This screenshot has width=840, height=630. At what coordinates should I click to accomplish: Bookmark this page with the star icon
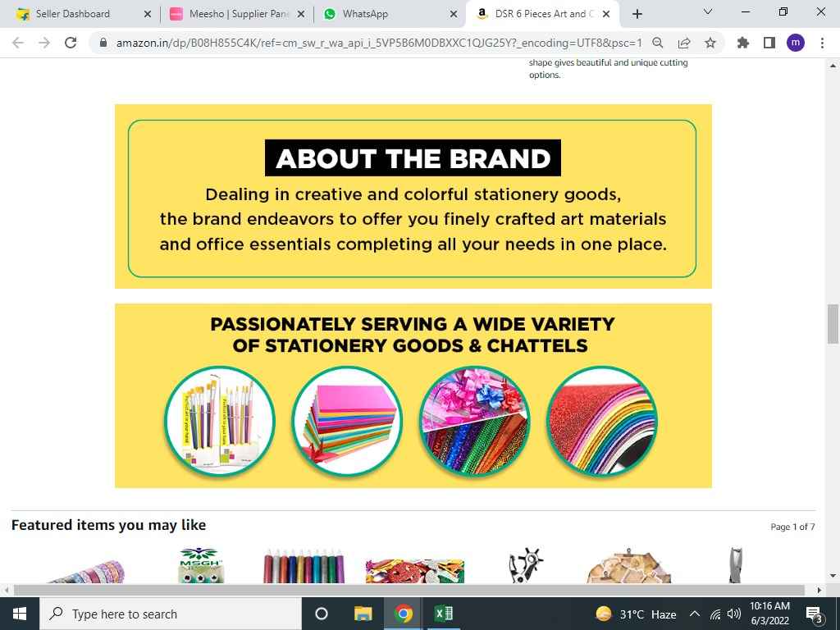coord(710,43)
